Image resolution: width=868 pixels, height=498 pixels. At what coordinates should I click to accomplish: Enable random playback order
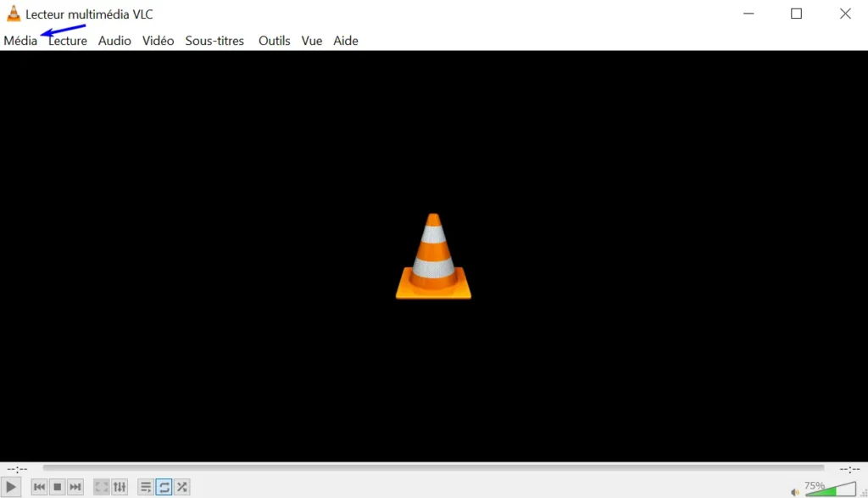[x=181, y=486]
